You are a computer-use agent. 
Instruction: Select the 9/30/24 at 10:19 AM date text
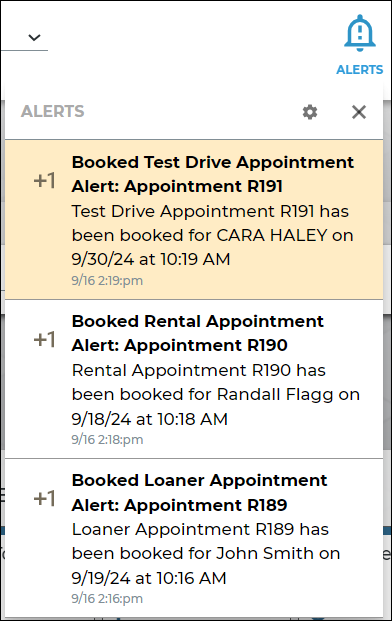(x=151, y=259)
